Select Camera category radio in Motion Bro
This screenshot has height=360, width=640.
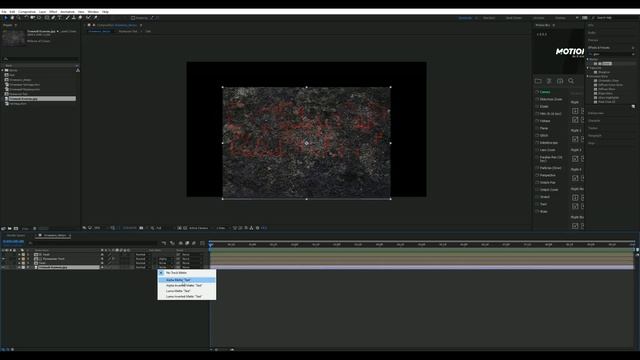tap(537, 92)
